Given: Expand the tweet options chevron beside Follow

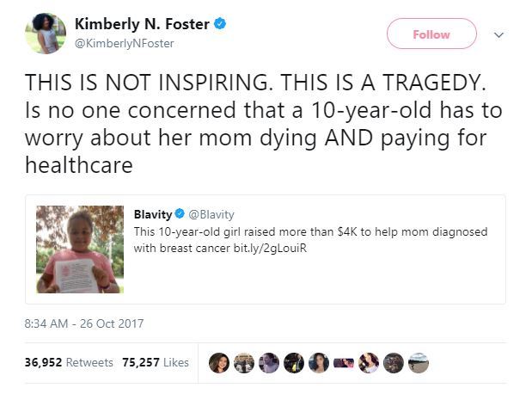Looking at the screenshot, I should click(496, 35).
